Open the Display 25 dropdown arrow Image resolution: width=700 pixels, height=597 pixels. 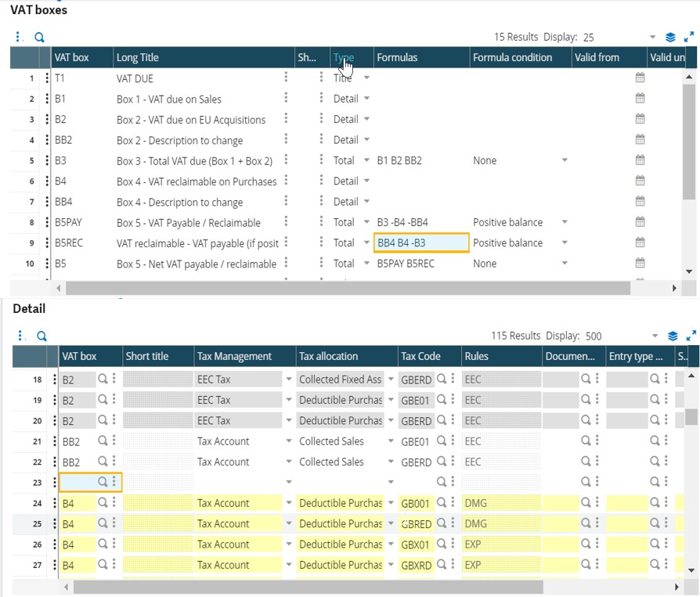pyautogui.click(x=653, y=37)
